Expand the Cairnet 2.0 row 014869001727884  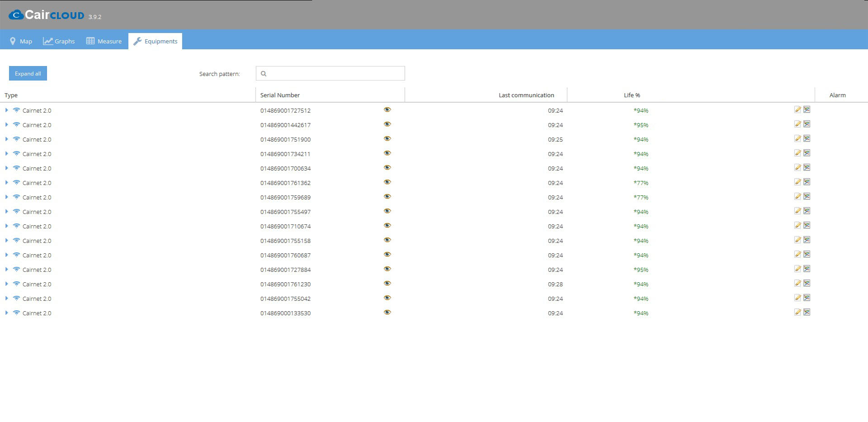tap(6, 270)
